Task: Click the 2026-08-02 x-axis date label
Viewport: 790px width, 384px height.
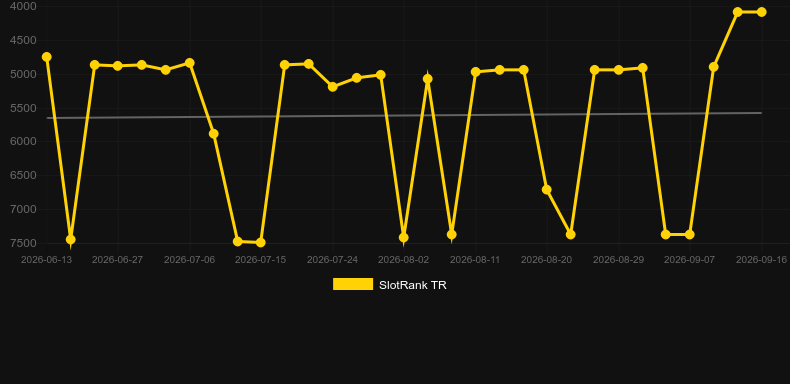Action: [404, 260]
